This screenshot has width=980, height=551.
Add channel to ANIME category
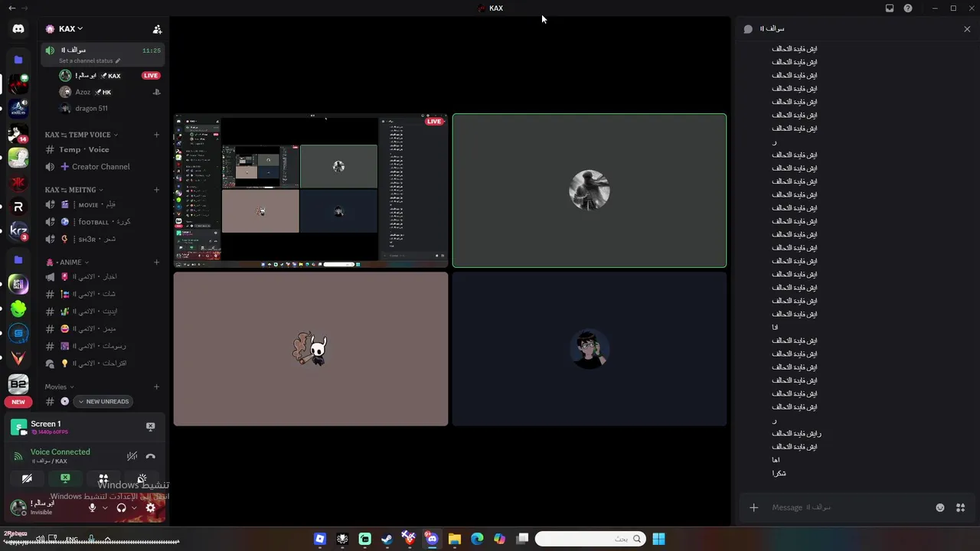(156, 262)
